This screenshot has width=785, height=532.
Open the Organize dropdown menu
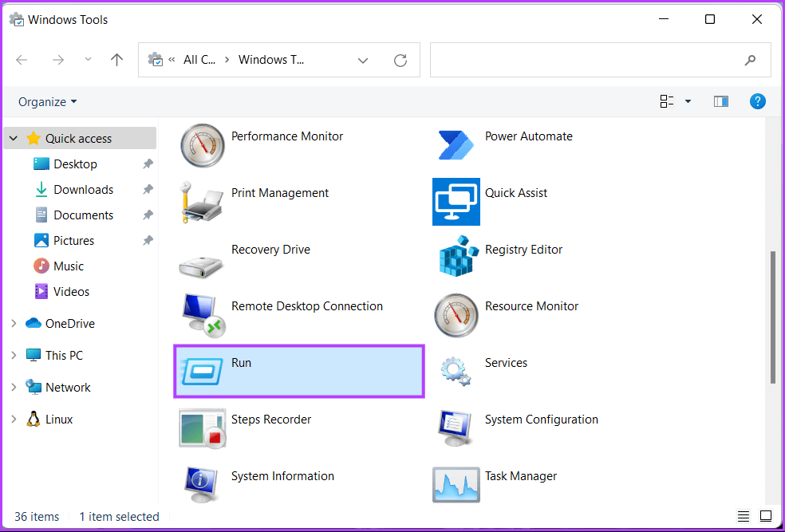[48, 101]
